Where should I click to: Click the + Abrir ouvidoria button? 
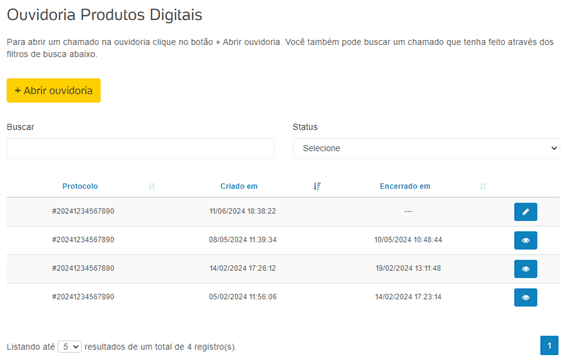click(54, 90)
